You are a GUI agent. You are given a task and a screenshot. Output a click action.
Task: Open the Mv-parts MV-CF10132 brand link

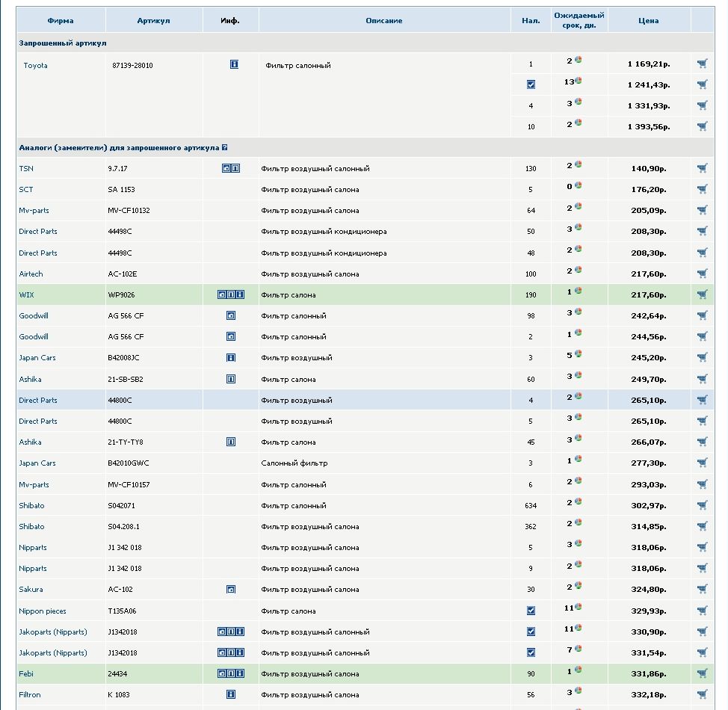34,211
